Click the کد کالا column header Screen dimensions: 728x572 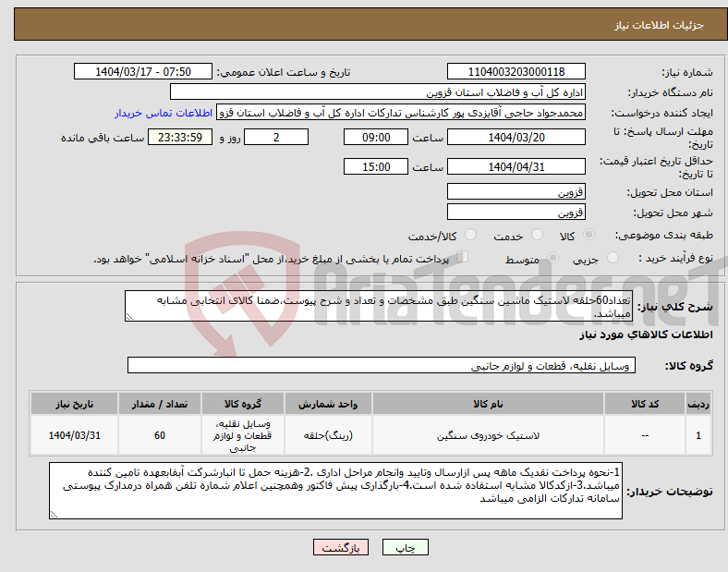[x=645, y=404]
